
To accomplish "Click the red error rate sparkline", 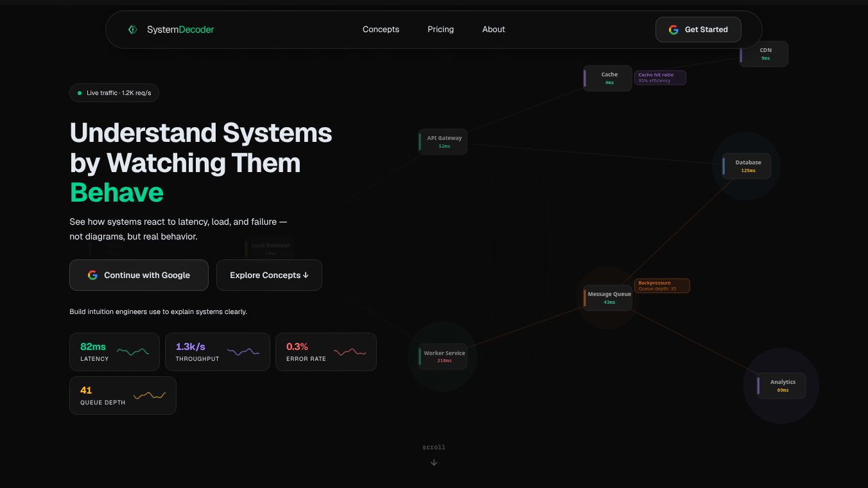I will (x=350, y=352).
